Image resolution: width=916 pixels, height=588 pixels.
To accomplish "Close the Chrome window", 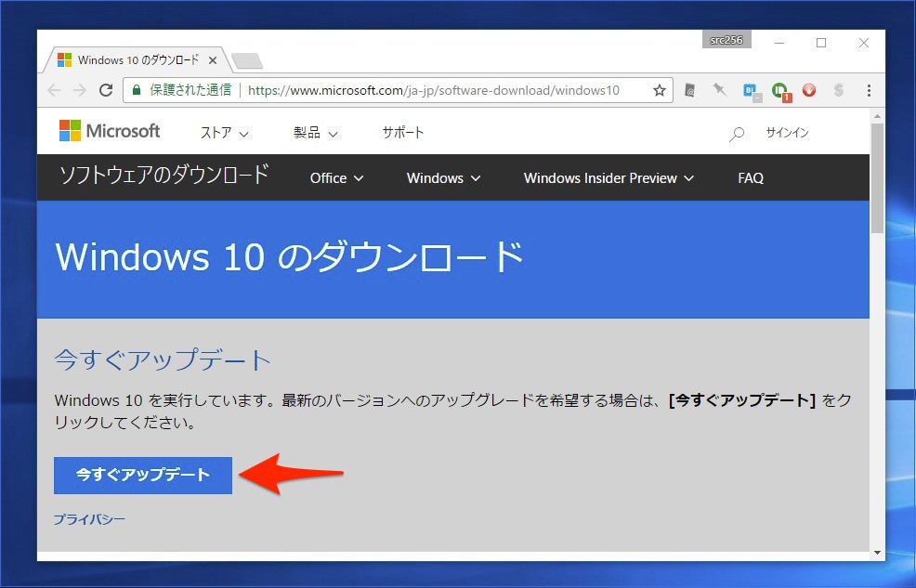I will (x=864, y=43).
